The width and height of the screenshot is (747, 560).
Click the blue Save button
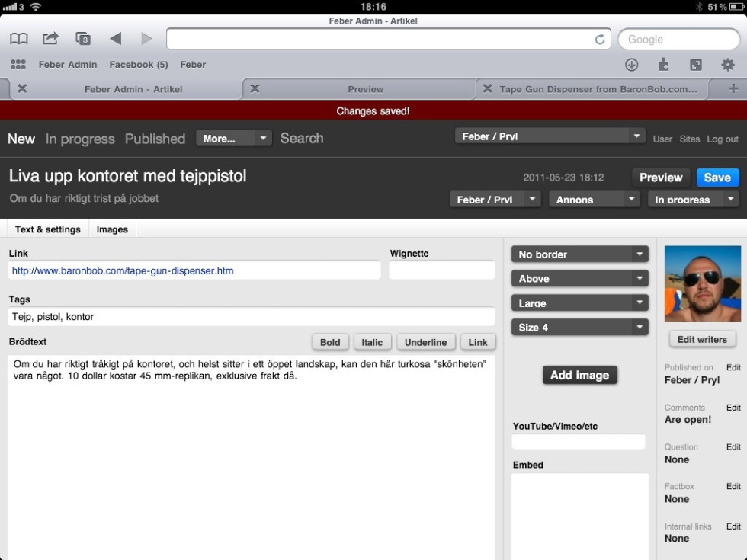click(717, 178)
